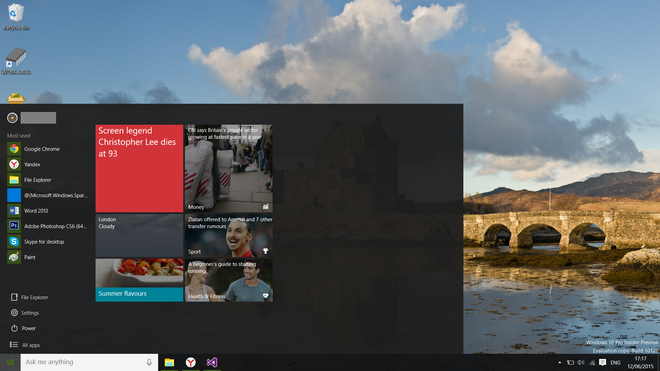Open File Explorer from the taskbar

[169, 362]
